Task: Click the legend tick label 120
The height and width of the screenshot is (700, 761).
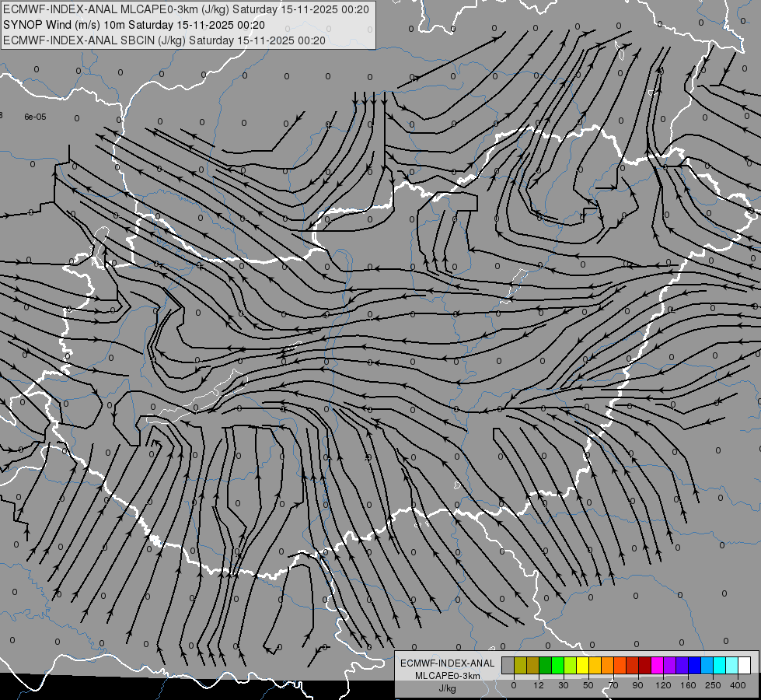Action: pyautogui.click(x=664, y=685)
